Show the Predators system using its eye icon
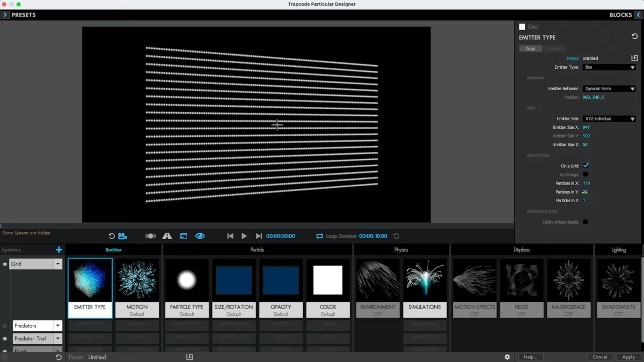The image size is (644, 362). pyautogui.click(x=5, y=326)
